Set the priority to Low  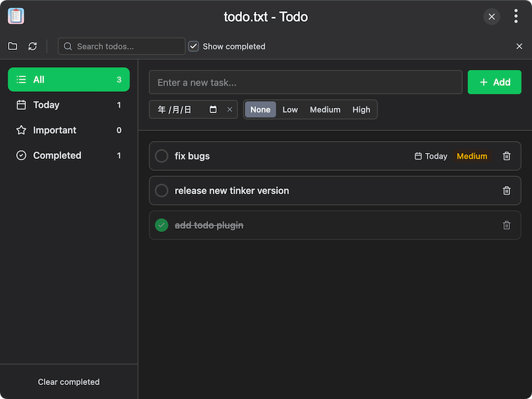(290, 110)
